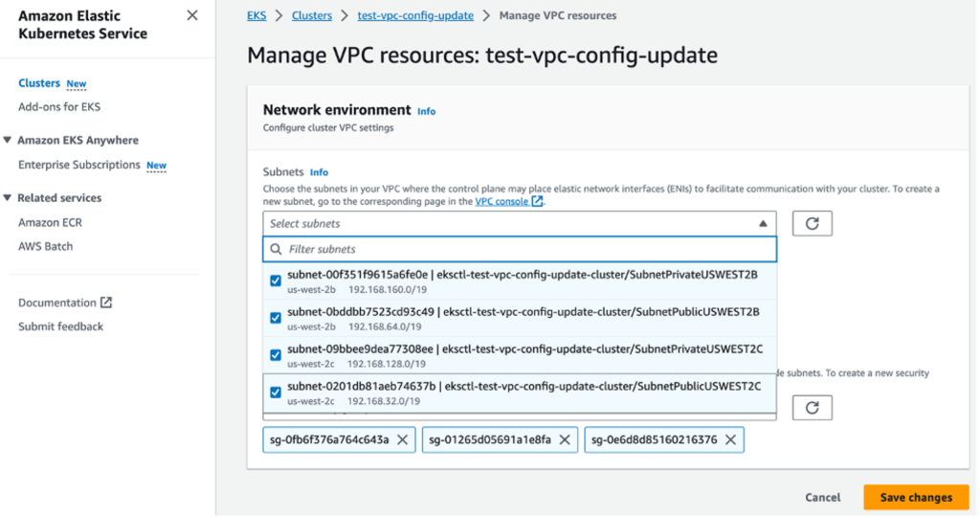This screenshot has height=517, width=980.
Task: Collapse the Select subnets dropdown
Action: (763, 223)
